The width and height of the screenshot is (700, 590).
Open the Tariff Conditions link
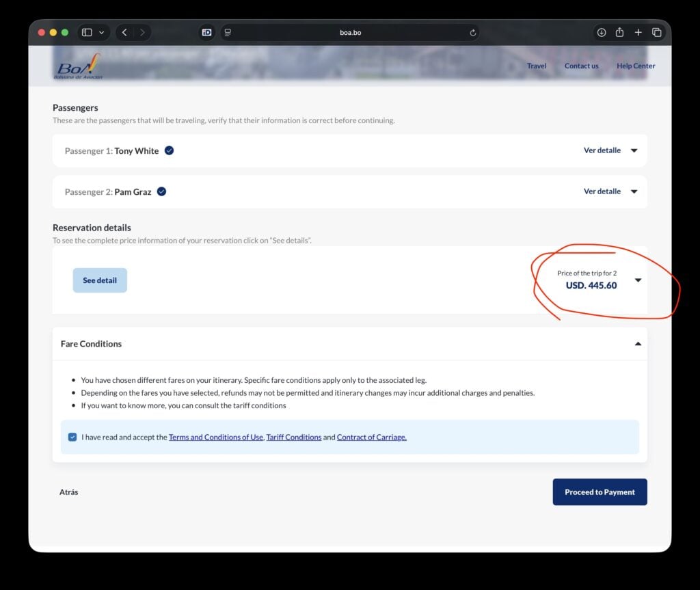(x=294, y=438)
